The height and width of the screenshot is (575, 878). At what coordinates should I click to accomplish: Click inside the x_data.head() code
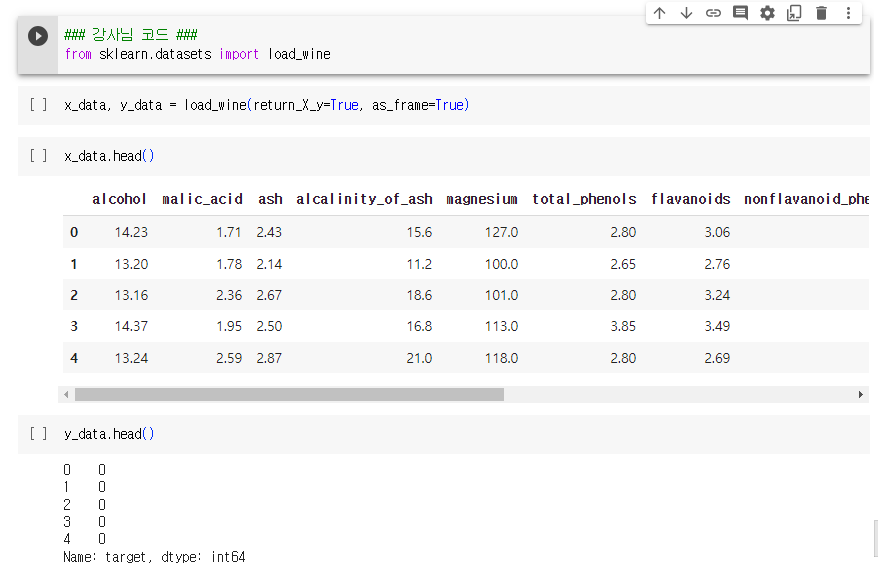[x=109, y=156]
